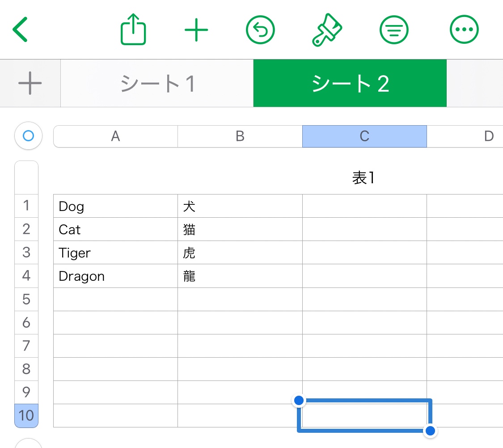Tap the highlighted column C header
This screenshot has height=448, width=503.
(x=364, y=136)
